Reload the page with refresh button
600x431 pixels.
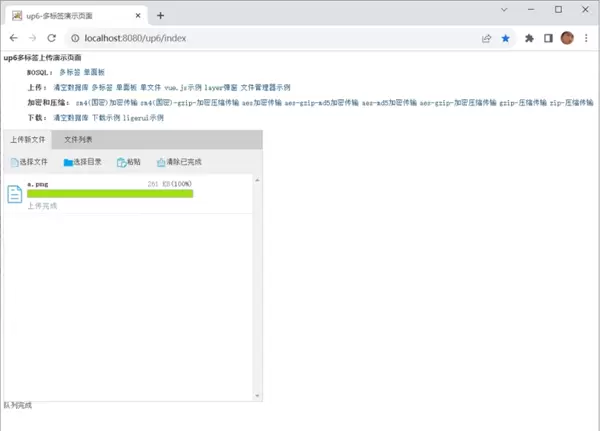[x=52, y=38]
